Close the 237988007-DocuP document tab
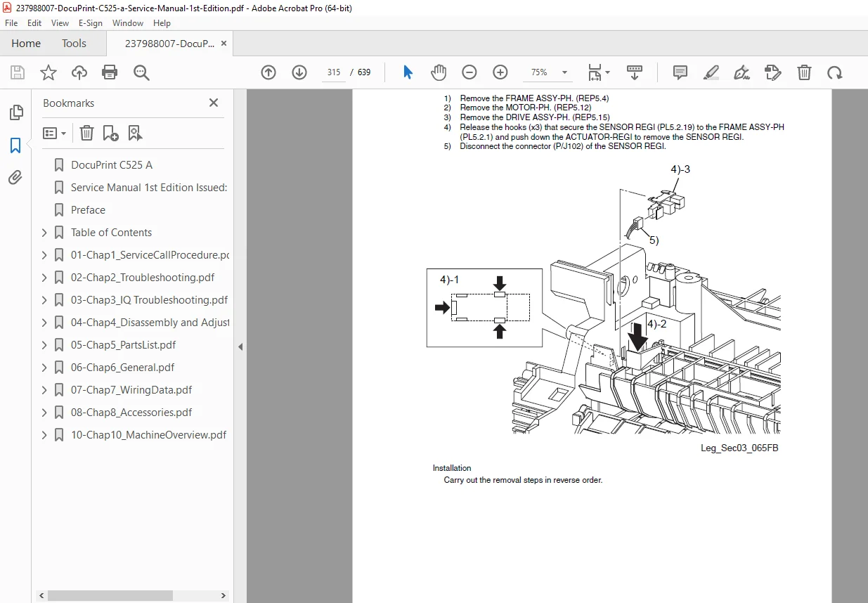This screenshot has width=868, height=603. (224, 44)
